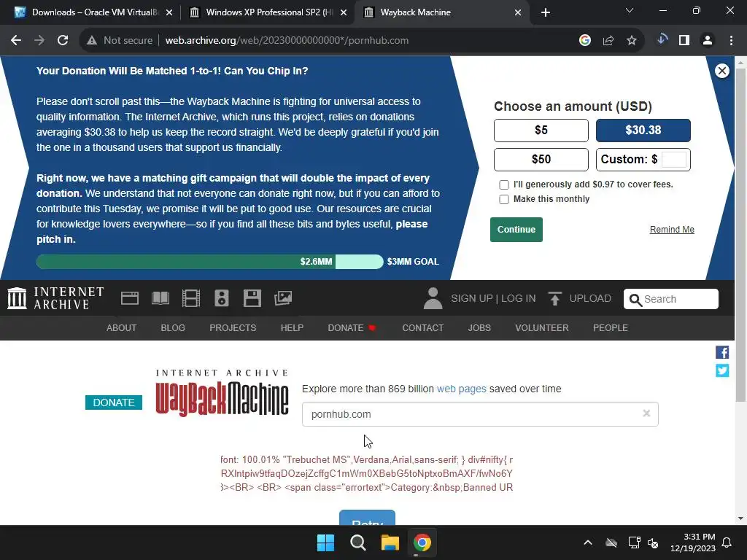
Task: Open the VOLUNTEER menu item
Action: coord(542,327)
